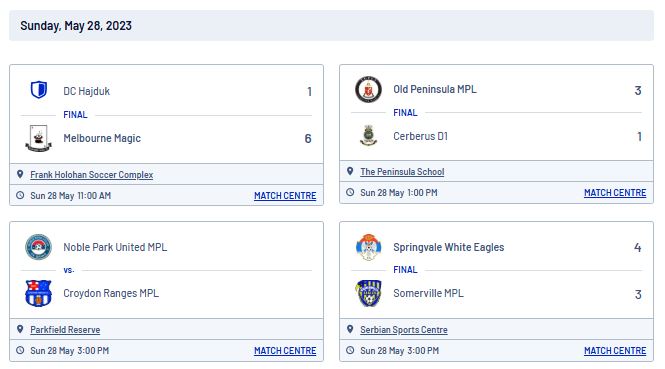Open Match Centre for Noble Park United game

tap(285, 351)
